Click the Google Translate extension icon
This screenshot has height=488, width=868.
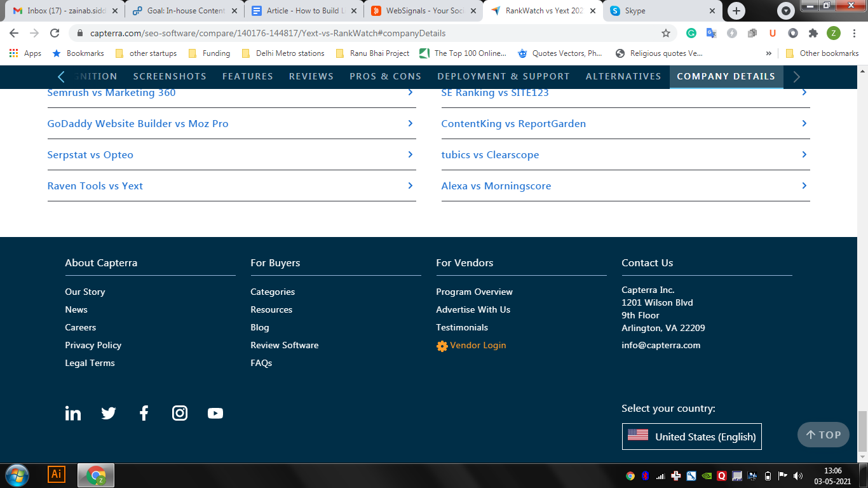tap(712, 33)
